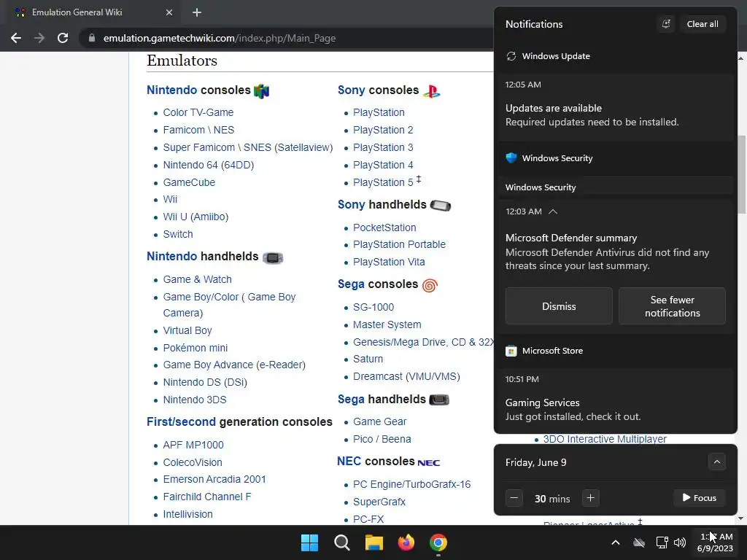Viewport: 747px width, 560px height.
Task: Open the Switch emulators link
Action: tap(178, 234)
